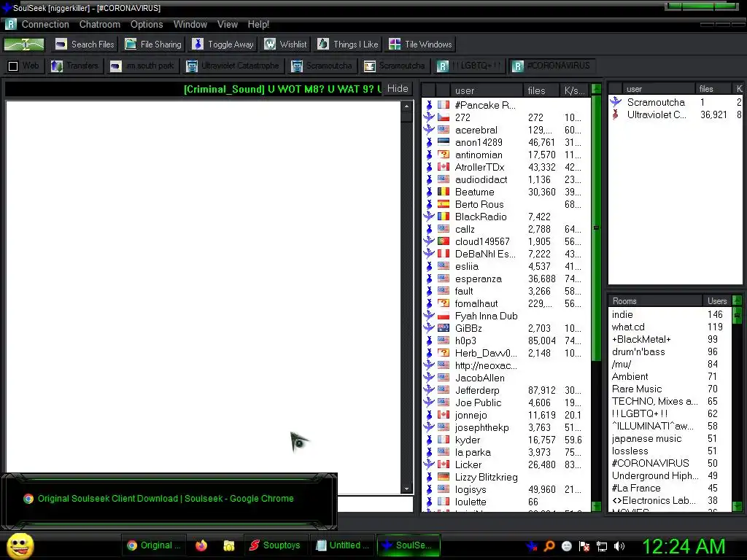Screen dimensions: 747x560
Task: Select user Joe Public
Action: click(x=506, y=402)
